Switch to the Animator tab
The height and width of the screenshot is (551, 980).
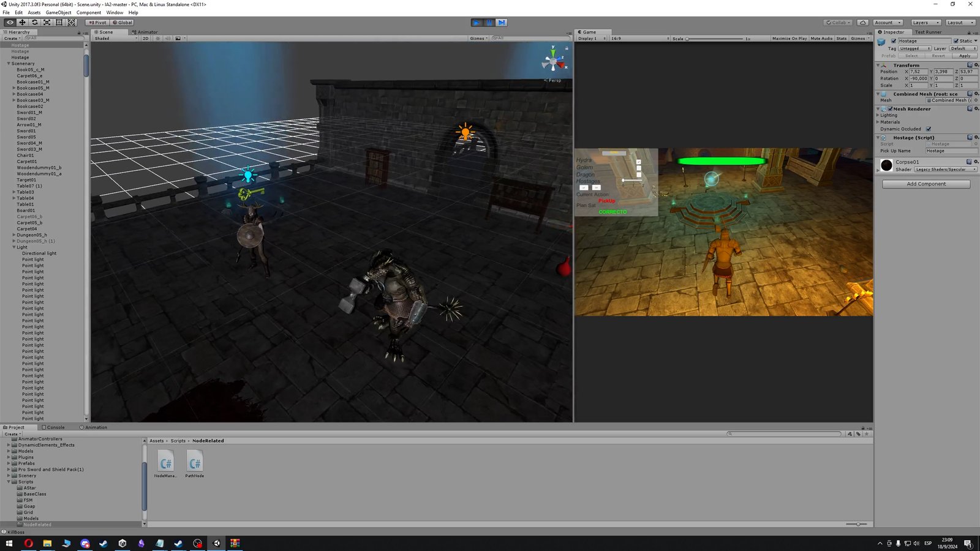click(x=145, y=32)
